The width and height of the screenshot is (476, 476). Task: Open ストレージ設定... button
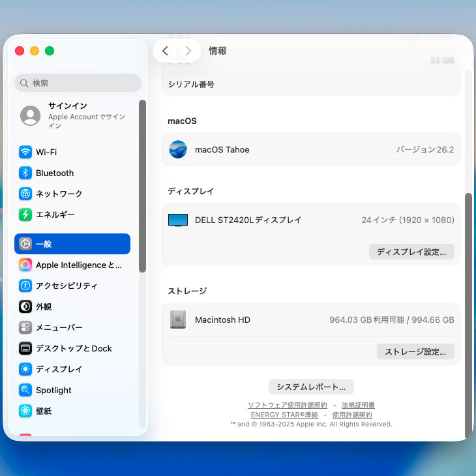click(415, 351)
